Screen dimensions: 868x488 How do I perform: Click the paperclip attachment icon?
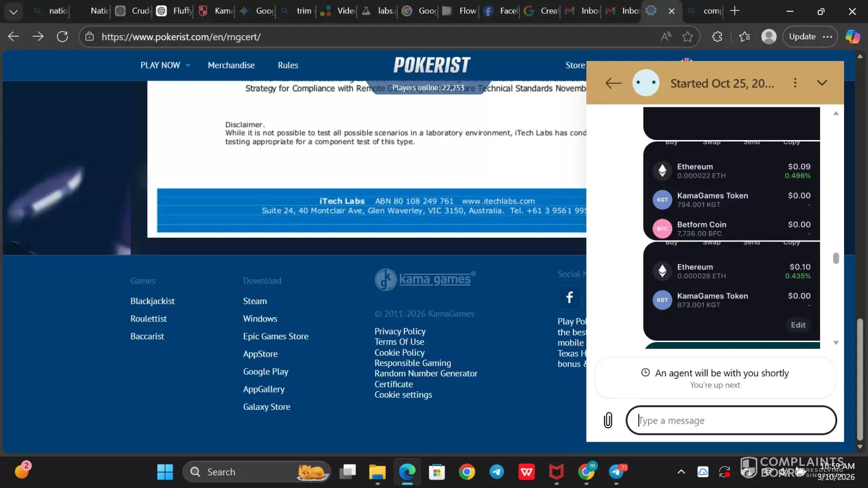pos(608,420)
